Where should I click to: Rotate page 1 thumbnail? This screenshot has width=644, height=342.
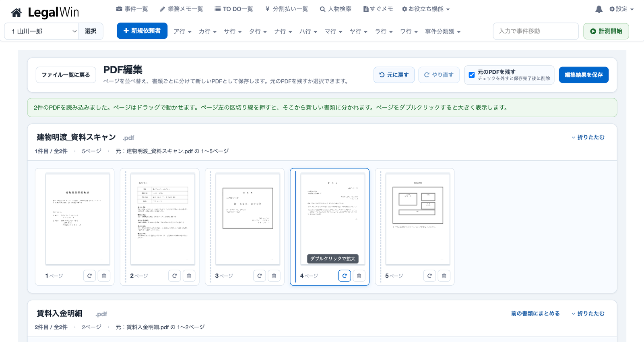click(89, 276)
